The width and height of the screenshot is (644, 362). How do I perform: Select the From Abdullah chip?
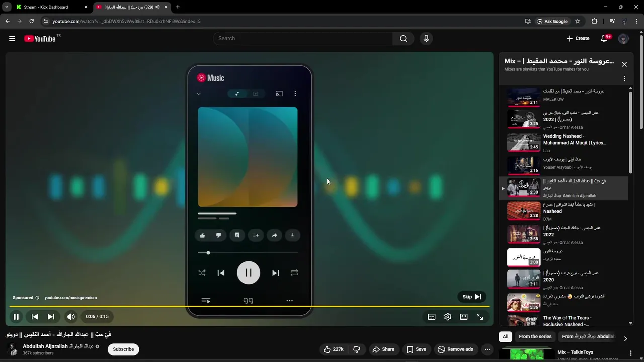tap(589, 337)
